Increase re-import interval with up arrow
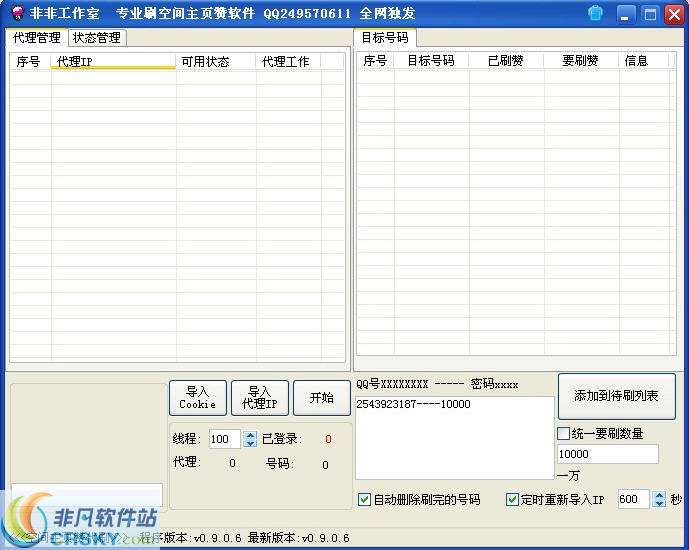Screen dimensions: 689x550 tap(659, 495)
